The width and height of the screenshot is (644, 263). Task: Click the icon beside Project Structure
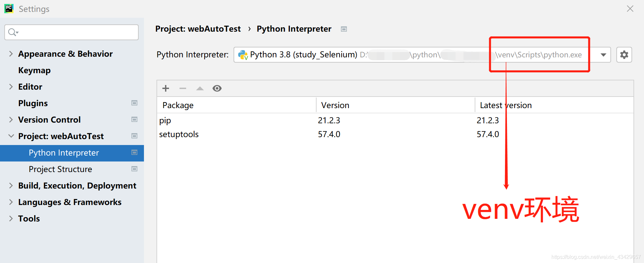(134, 169)
